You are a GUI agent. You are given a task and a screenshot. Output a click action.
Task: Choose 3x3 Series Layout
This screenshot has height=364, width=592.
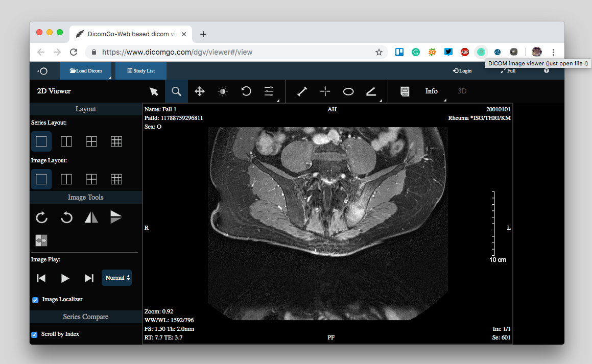pyautogui.click(x=116, y=141)
